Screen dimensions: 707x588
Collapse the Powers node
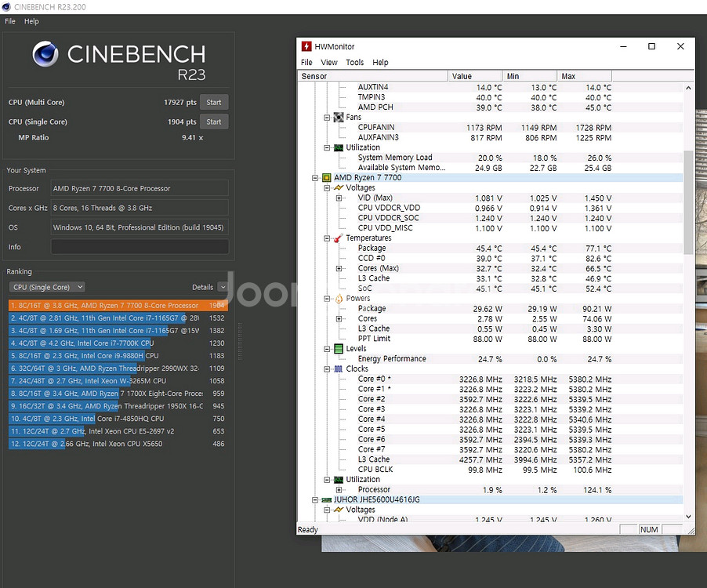(327, 299)
